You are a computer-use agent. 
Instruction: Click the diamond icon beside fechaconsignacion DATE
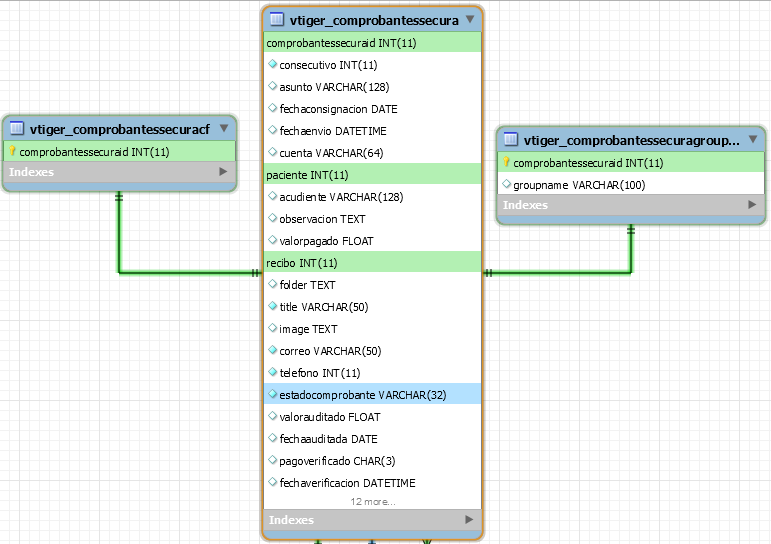click(272, 108)
